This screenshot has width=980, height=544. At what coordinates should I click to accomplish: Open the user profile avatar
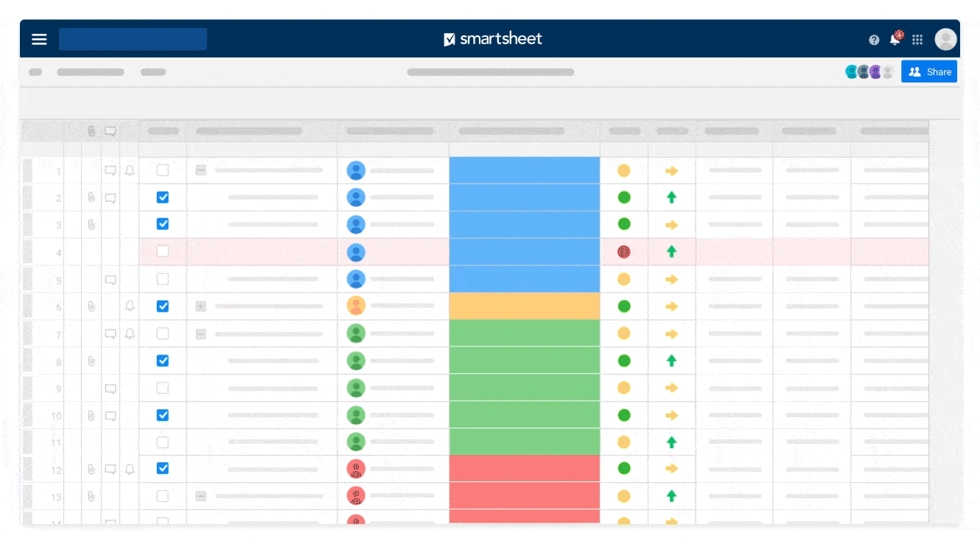[945, 39]
